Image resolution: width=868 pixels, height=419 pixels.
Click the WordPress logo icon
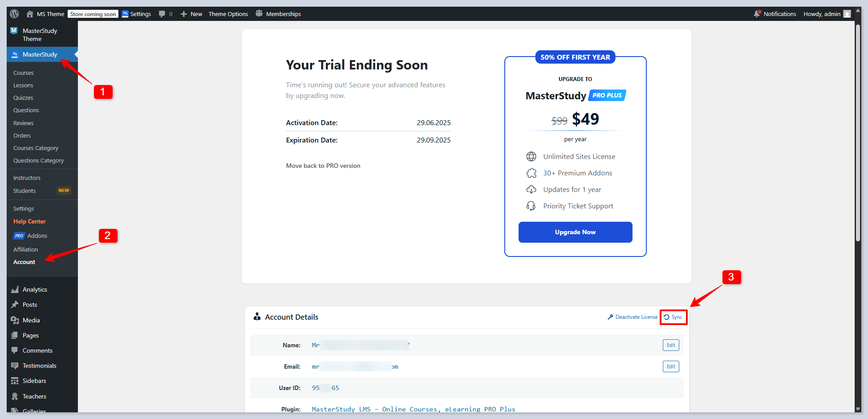(x=14, y=14)
